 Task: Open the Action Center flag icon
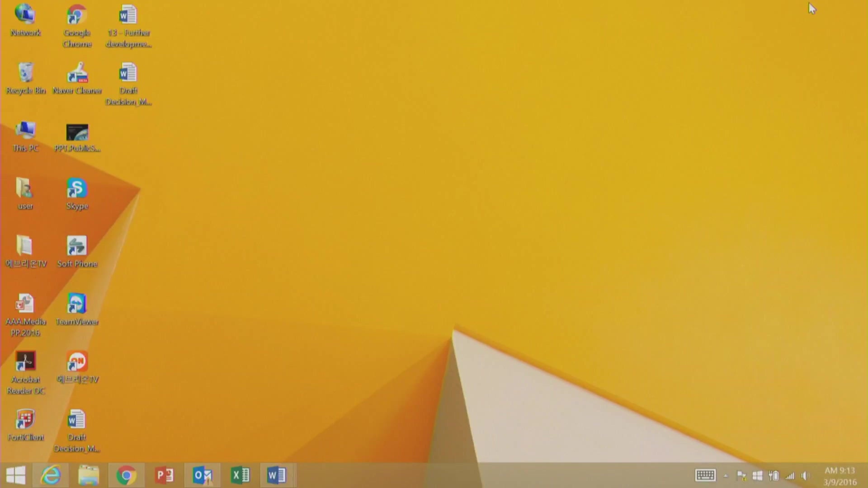click(x=741, y=476)
